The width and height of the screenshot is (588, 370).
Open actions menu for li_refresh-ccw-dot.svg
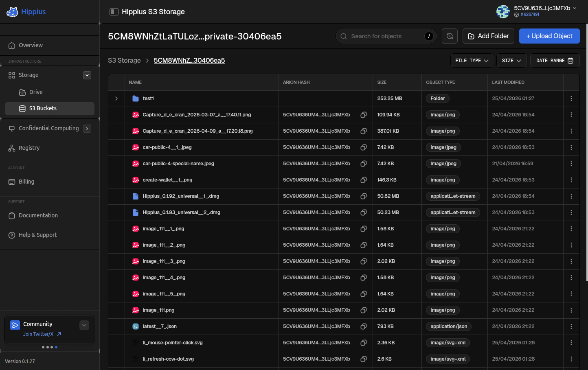[571, 359]
